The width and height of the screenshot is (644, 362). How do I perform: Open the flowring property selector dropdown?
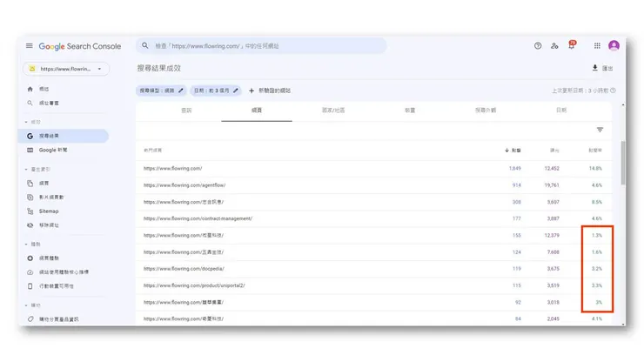(x=66, y=69)
